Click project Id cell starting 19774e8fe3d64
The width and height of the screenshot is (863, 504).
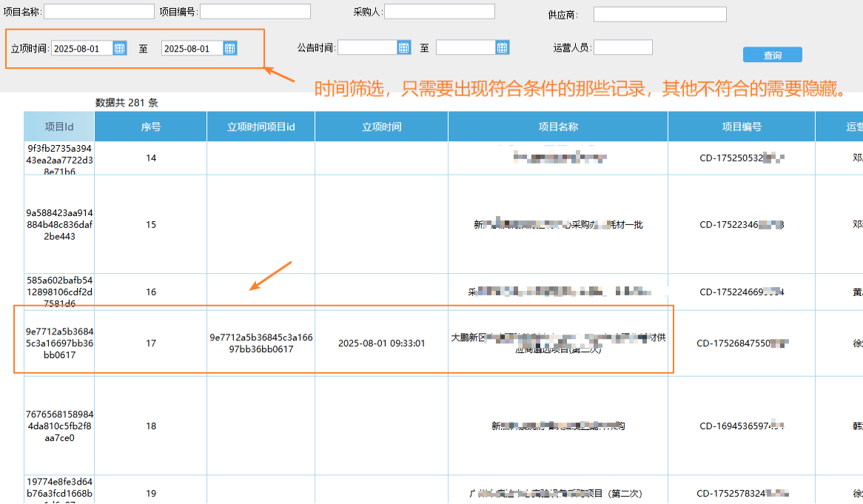59,490
